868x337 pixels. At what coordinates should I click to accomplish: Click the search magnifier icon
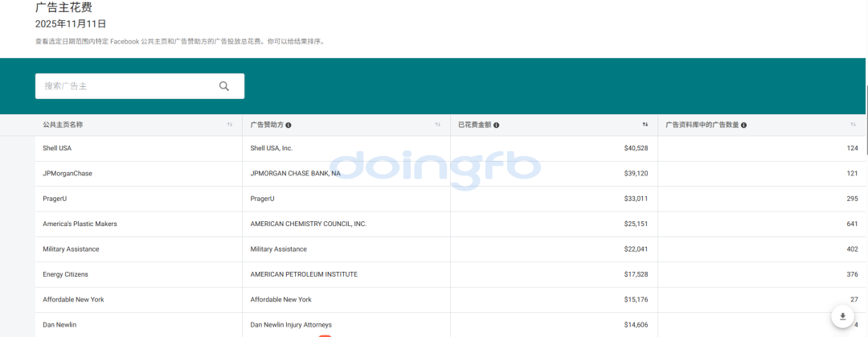coord(224,86)
